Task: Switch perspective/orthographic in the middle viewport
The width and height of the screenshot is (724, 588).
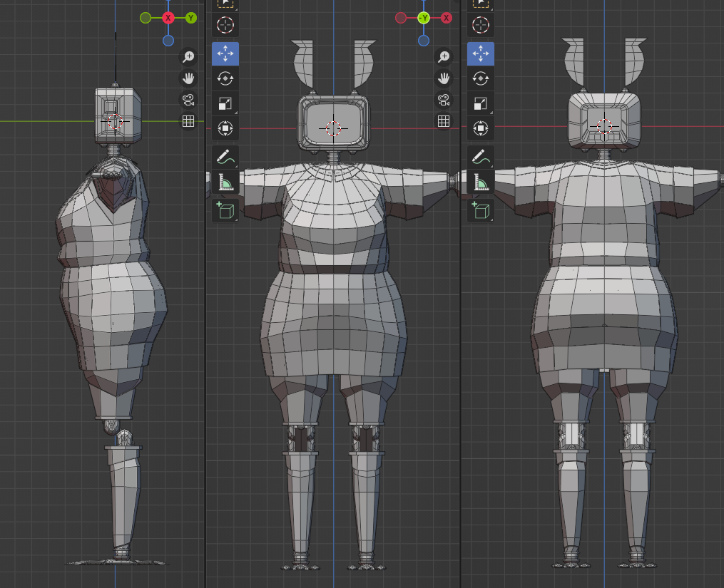Action: point(444,122)
